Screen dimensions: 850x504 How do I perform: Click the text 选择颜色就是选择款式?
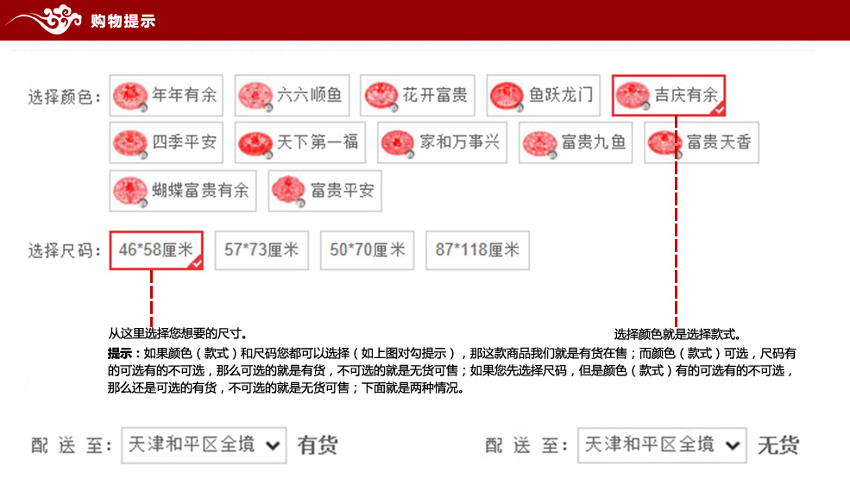pyautogui.click(x=677, y=334)
